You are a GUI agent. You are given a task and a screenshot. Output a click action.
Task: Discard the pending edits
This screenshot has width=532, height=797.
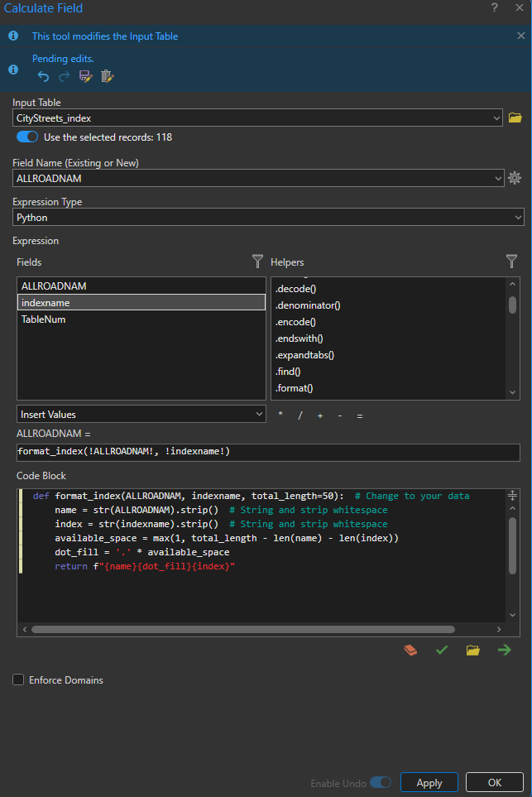click(x=108, y=76)
